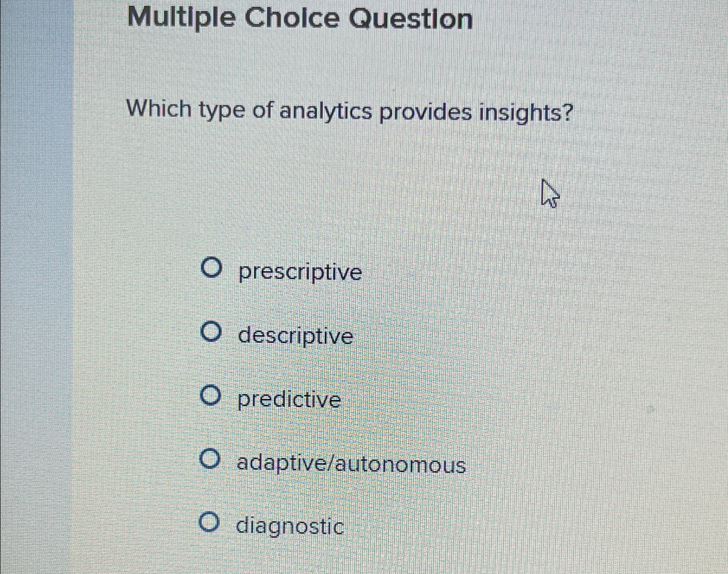Viewport: 728px width, 574px height.
Task: Click the adaptive/autonomous option label
Action: click(x=350, y=464)
